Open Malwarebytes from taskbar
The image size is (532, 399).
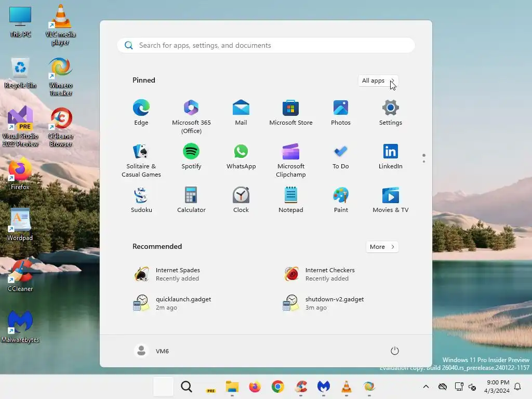[x=323, y=387]
